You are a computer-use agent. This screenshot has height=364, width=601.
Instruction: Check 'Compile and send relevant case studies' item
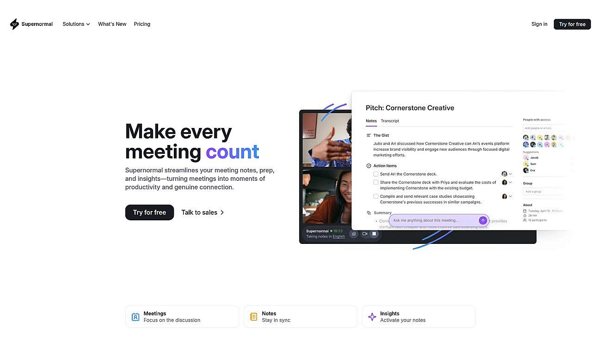click(376, 196)
